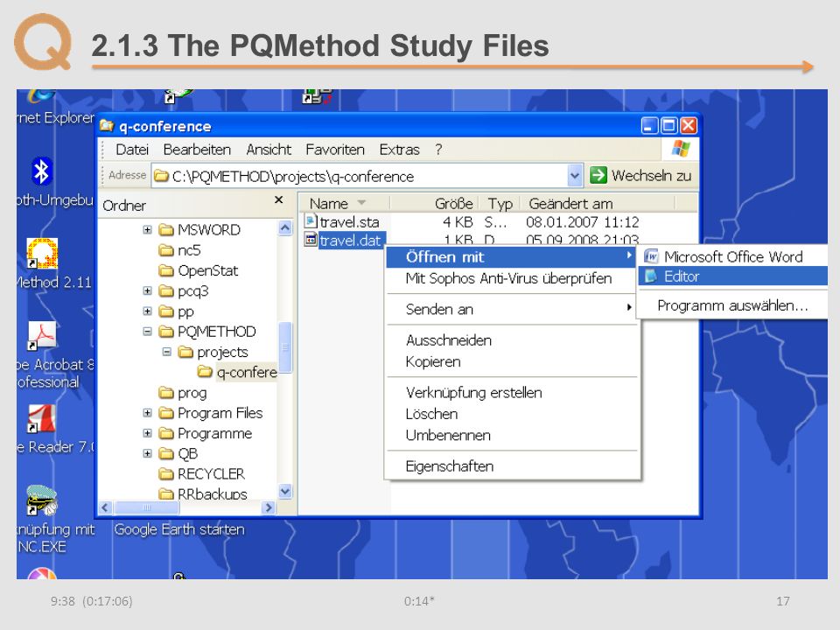Collapse the projects folder node
The width and height of the screenshot is (840, 630).
tap(166, 352)
